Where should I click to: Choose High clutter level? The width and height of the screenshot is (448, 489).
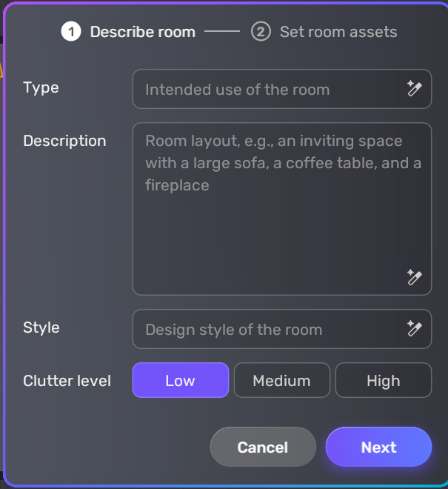383,381
